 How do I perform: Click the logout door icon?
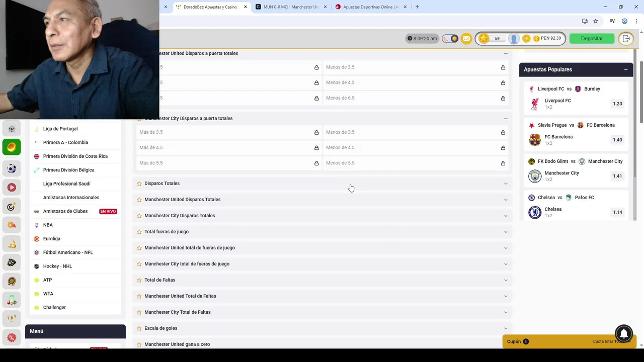point(626,39)
